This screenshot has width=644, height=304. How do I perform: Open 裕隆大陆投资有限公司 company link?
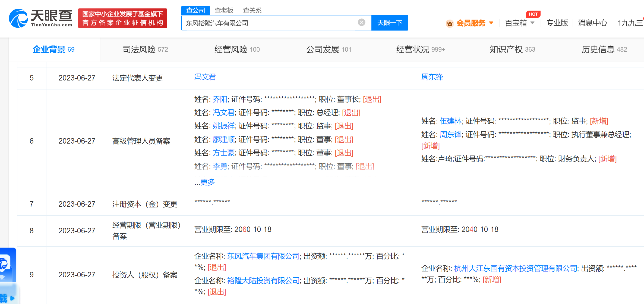pyautogui.click(x=263, y=281)
